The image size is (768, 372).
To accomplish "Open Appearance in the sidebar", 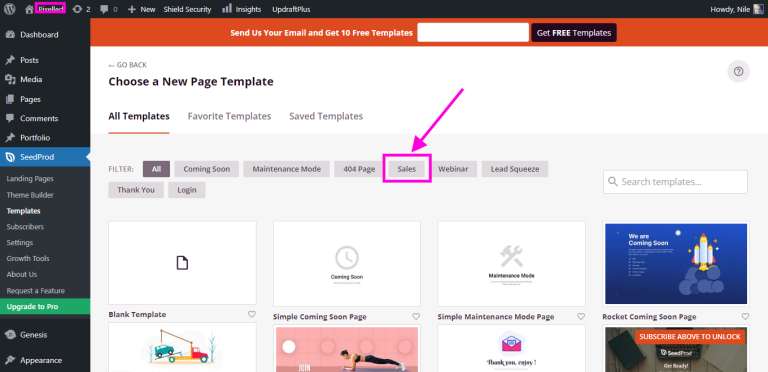I will [x=41, y=360].
